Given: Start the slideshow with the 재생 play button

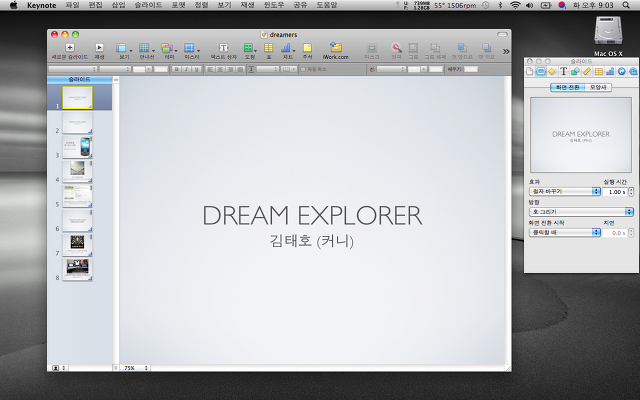Looking at the screenshot, I should pyautogui.click(x=99, y=48).
